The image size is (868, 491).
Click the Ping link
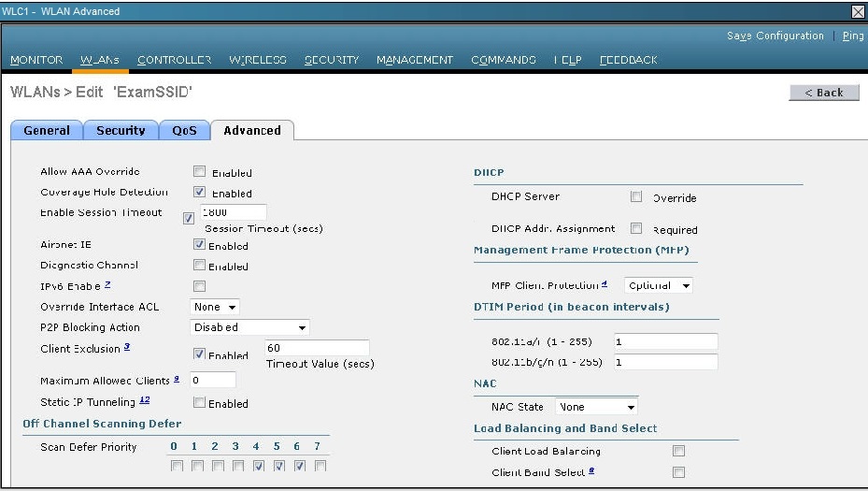pos(852,36)
